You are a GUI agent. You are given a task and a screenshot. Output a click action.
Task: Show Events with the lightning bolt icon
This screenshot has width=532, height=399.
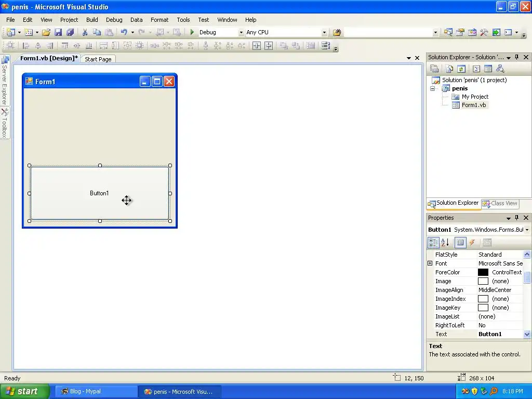(472, 243)
